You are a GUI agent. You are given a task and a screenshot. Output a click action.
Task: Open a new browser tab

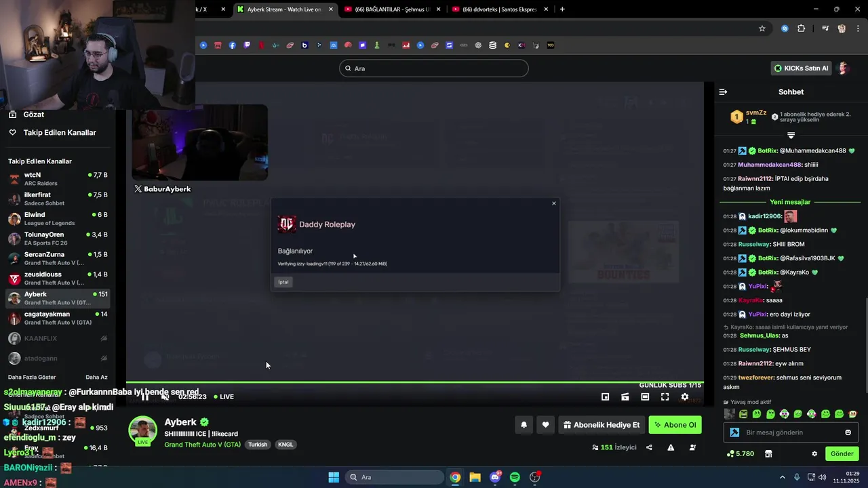click(x=562, y=9)
